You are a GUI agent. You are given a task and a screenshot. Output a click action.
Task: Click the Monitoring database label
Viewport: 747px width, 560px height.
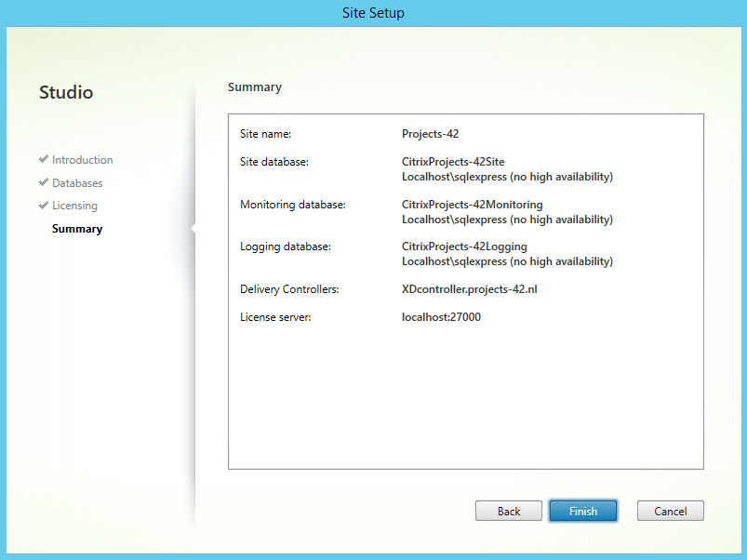[x=292, y=205]
